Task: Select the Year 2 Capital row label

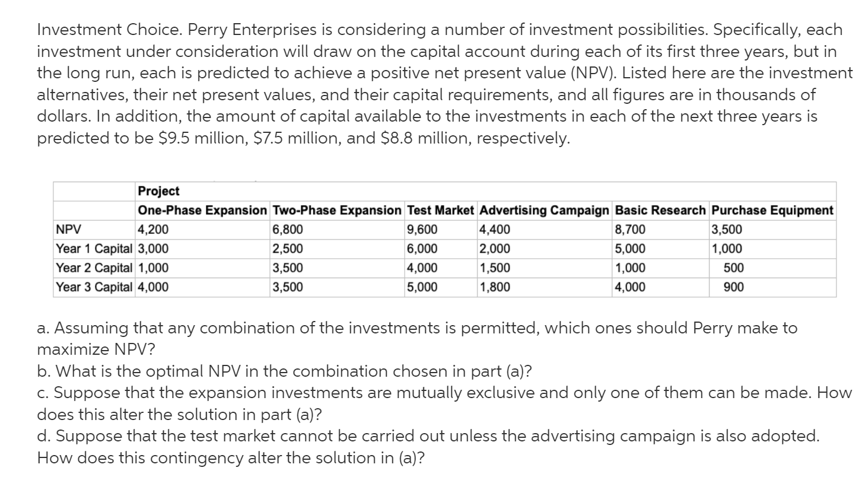Action: [94, 268]
